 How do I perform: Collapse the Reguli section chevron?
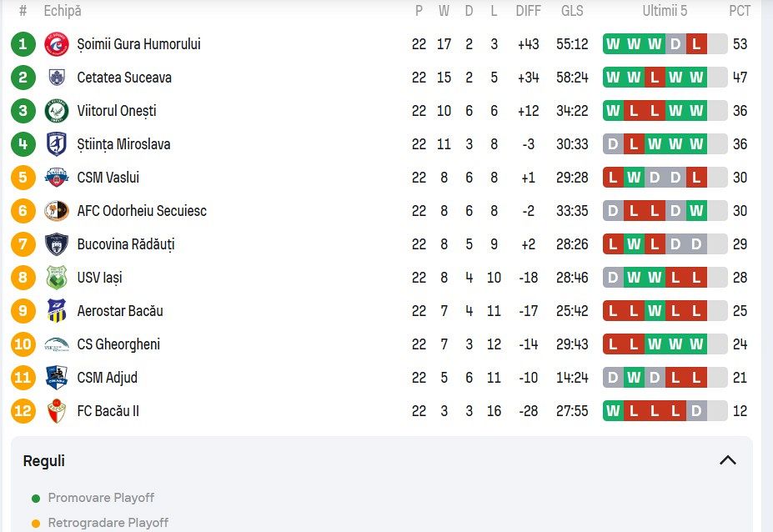tap(727, 460)
